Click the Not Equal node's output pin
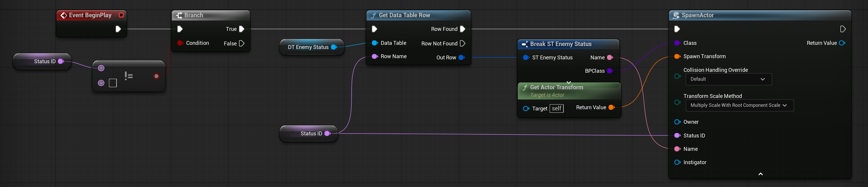Image resolution: width=868 pixels, height=187 pixels. point(156,76)
